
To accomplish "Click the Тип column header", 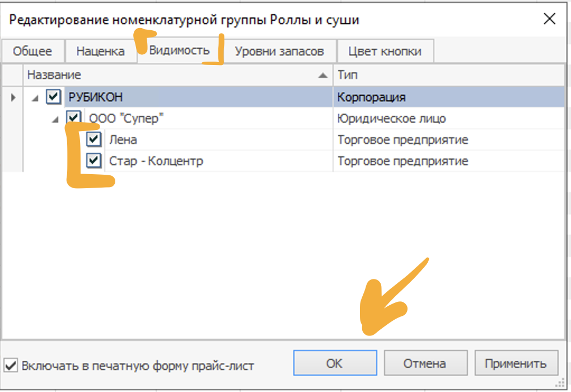I will [448, 75].
